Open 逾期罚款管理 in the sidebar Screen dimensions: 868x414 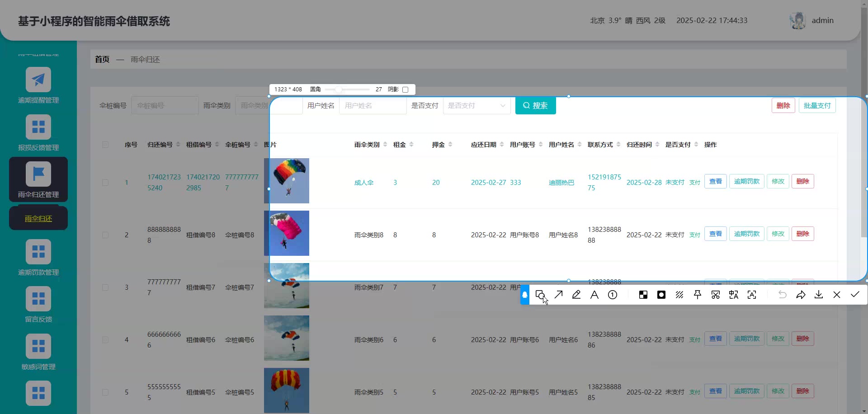coord(38,258)
